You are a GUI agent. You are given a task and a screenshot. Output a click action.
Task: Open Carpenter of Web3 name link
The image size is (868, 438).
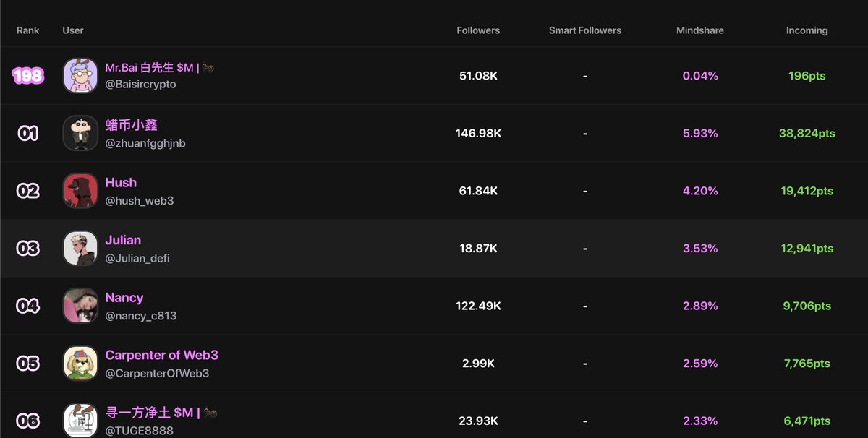tap(161, 355)
